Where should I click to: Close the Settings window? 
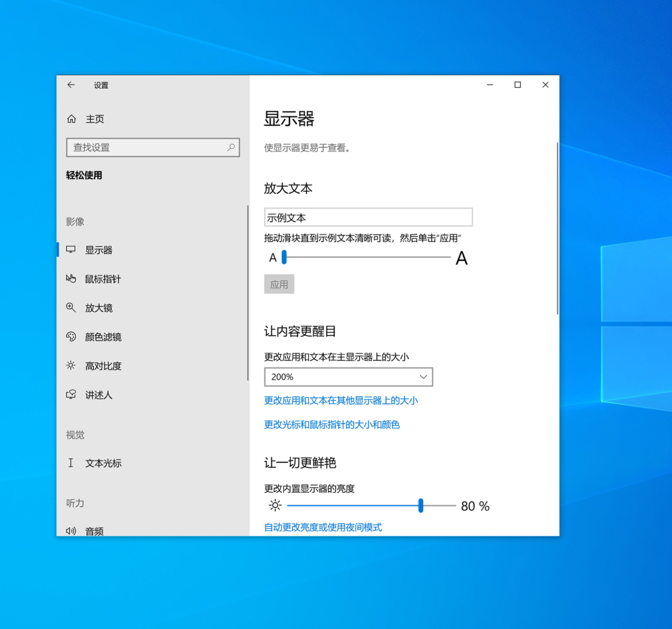coord(545,85)
